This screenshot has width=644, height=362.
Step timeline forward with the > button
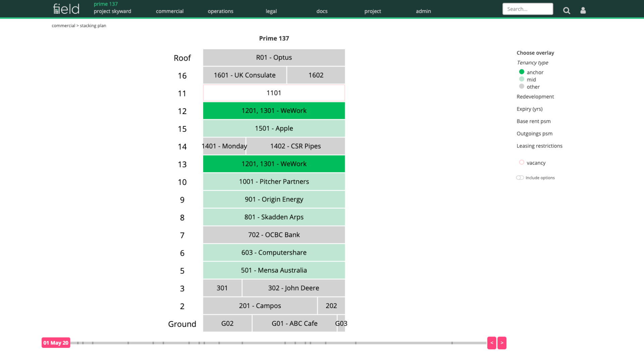click(x=502, y=343)
